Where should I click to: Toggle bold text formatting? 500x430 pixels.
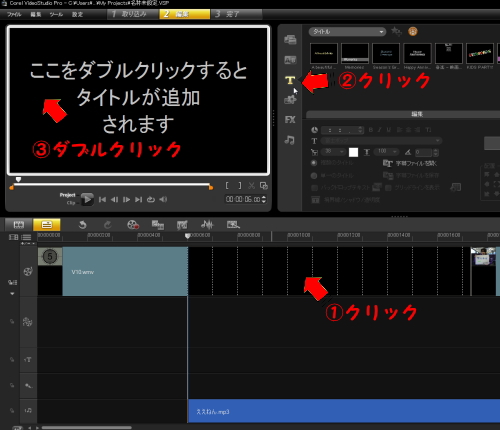click(x=371, y=130)
